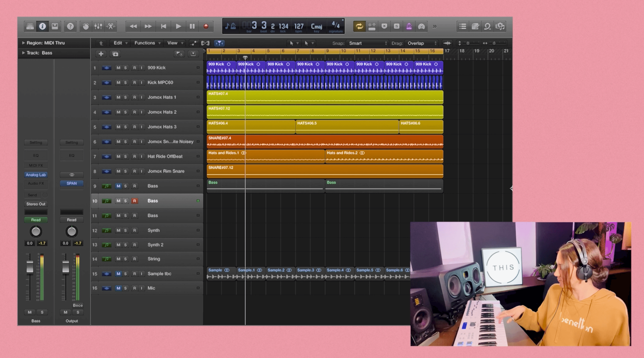Click the Cmaj key signature display
Viewport: 644px width, 358px height.
point(316,26)
